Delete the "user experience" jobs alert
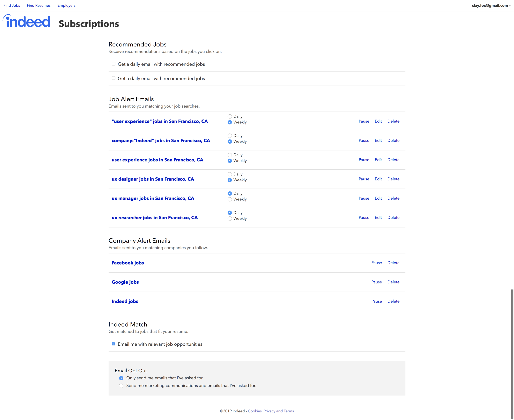 393,121
